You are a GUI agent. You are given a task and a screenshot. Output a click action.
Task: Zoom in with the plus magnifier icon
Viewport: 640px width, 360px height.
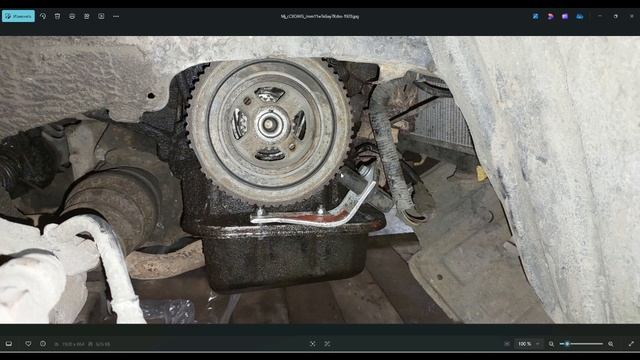pos(611,344)
